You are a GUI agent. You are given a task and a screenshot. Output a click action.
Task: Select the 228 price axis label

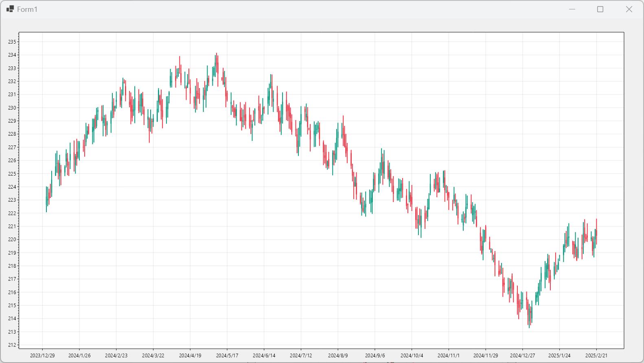pyautogui.click(x=12, y=134)
